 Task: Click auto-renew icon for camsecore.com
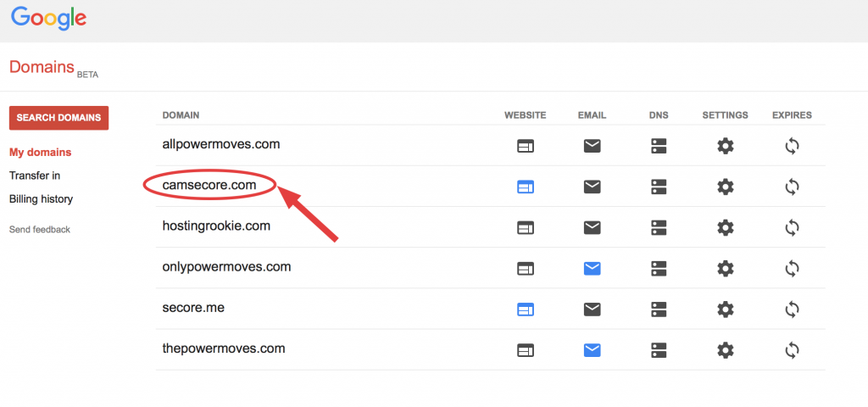click(793, 187)
